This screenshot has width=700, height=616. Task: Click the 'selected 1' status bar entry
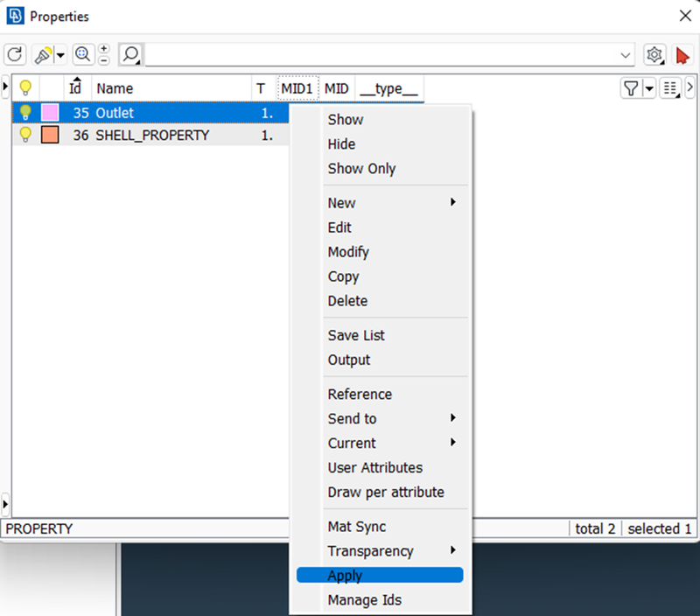tap(660, 529)
